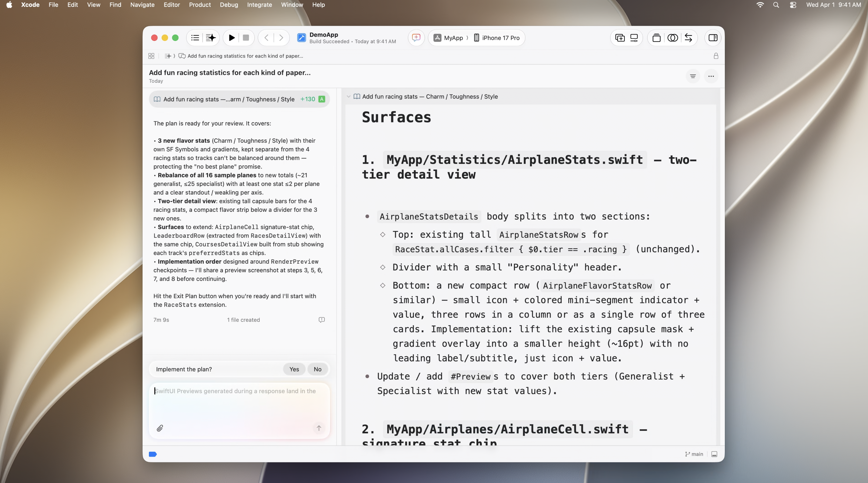Screen dimensions: 868x483
Task: Click the AirplaneCell.swift file path heading
Action: pos(507,429)
